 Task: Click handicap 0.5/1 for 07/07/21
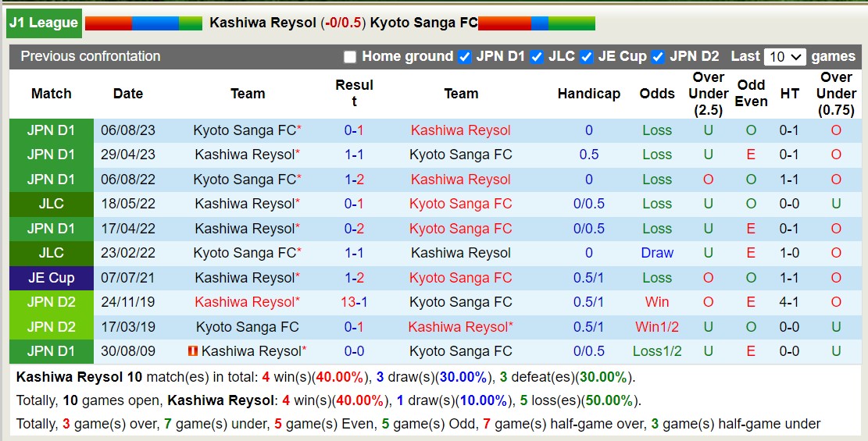[589, 278]
